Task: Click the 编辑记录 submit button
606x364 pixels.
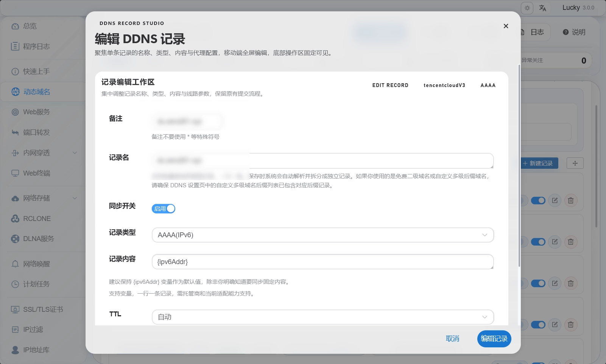Action: [494, 339]
